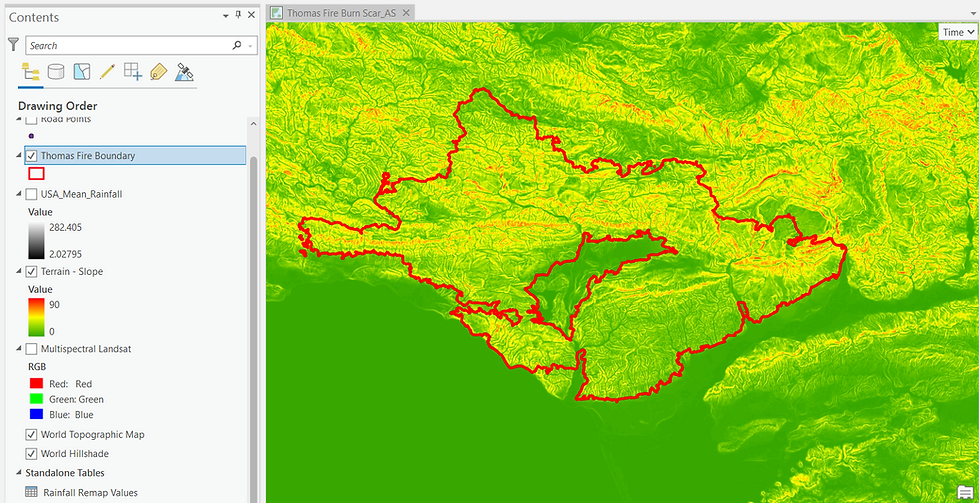
Task: Uncheck Terrain - Slope layer
Action: coord(31,271)
